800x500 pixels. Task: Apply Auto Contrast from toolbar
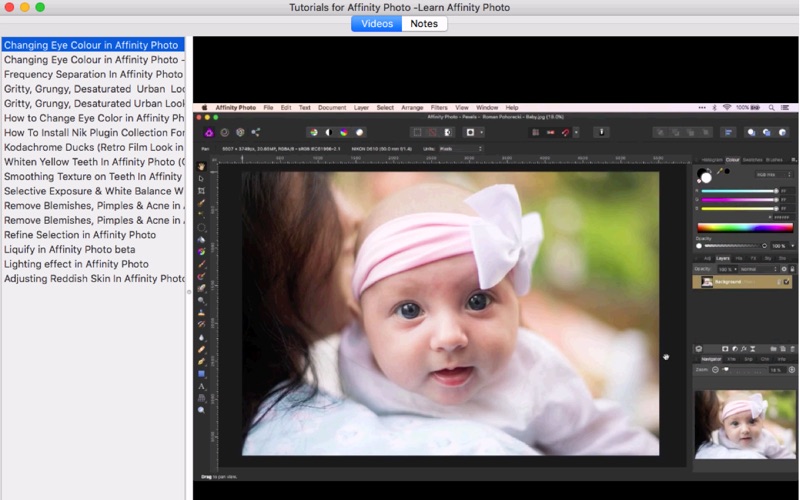point(329,133)
